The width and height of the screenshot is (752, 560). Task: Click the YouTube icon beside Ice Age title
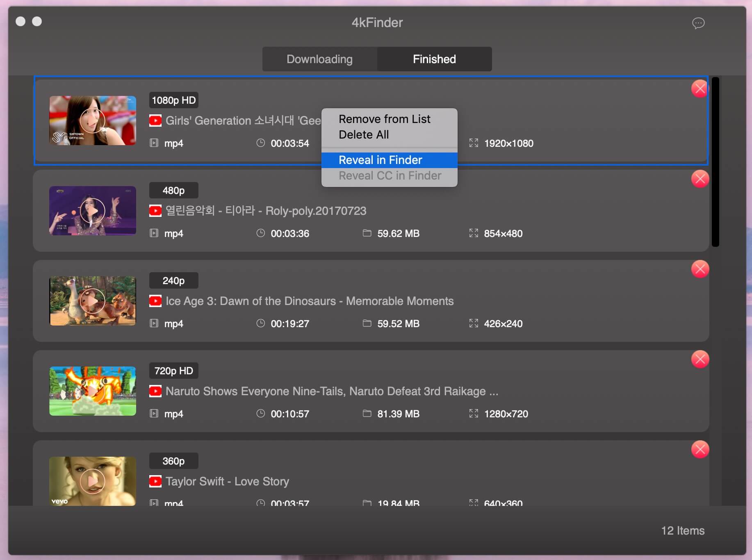tap(155, 301)
